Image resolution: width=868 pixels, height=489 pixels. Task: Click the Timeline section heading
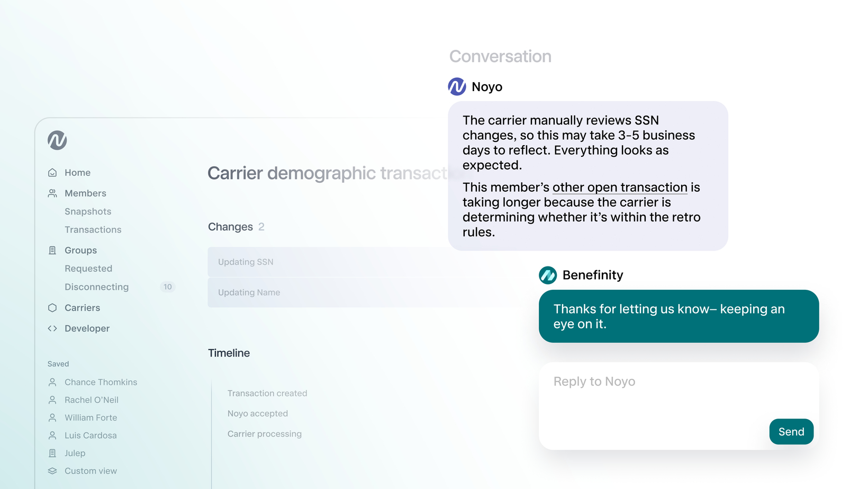point(229,353)
